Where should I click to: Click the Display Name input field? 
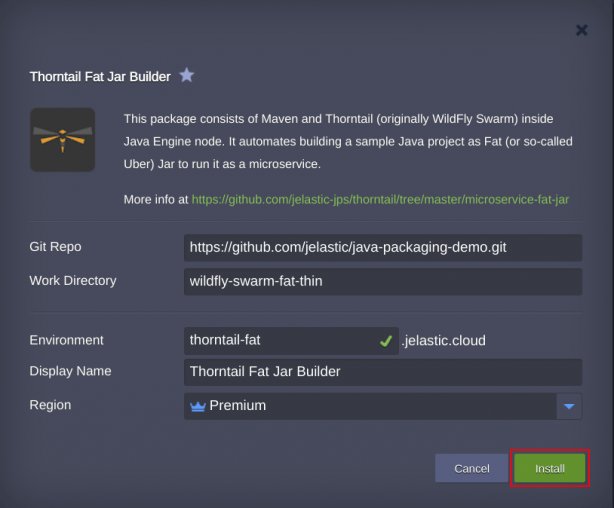(x=383, y=372)
